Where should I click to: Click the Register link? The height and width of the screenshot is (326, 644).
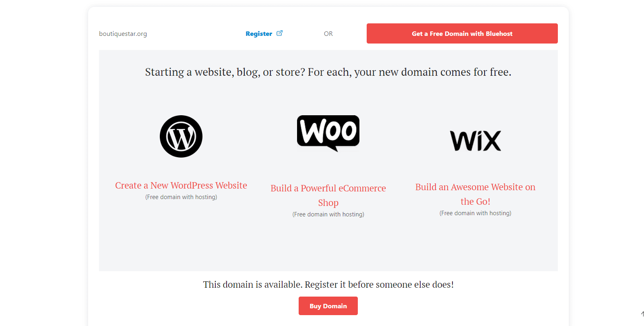tap(259, 34)
